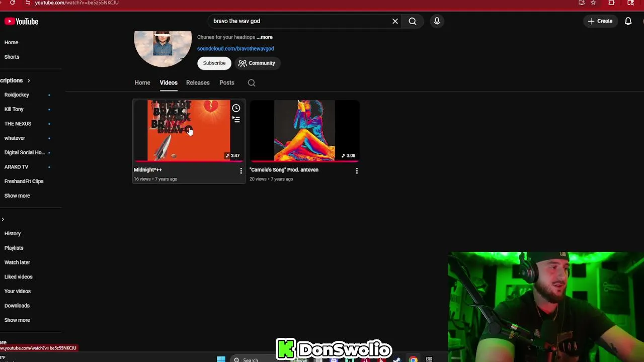Open Liked videos in the sidebar
The width and height of the screenshot is (644, 362).
pyautogui.click(x=18, y=277)
